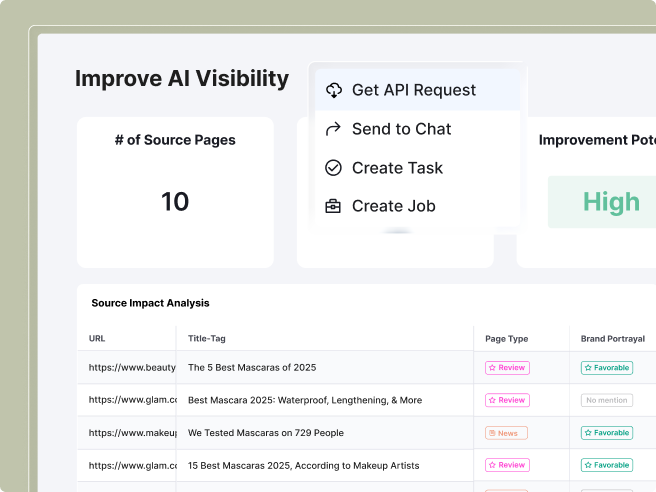656x492 pixels.
Task: Click the News tag in Page Type column
Action: click(507, 433)
